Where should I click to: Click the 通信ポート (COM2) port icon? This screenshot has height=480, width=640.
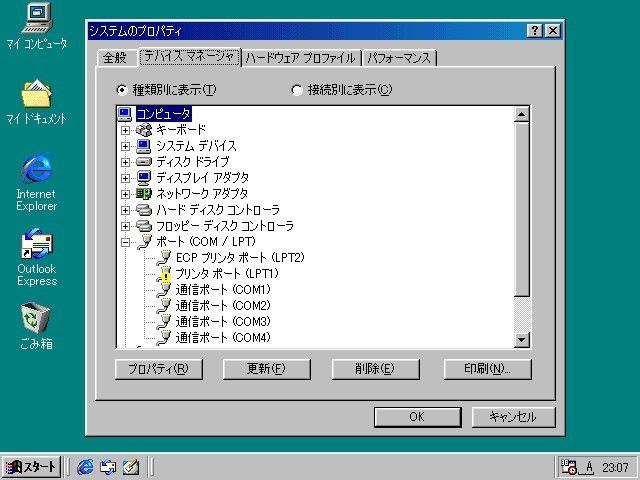[x=164, y=306]
